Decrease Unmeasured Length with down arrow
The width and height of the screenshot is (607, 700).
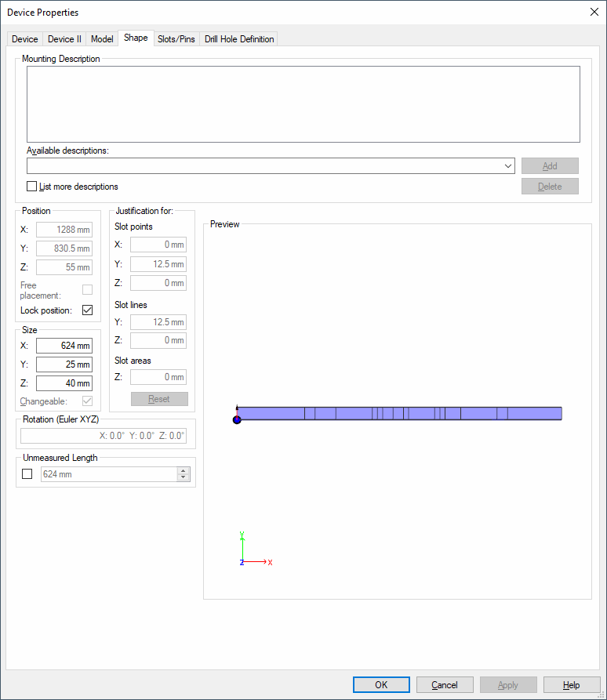(x=184, y=477)
